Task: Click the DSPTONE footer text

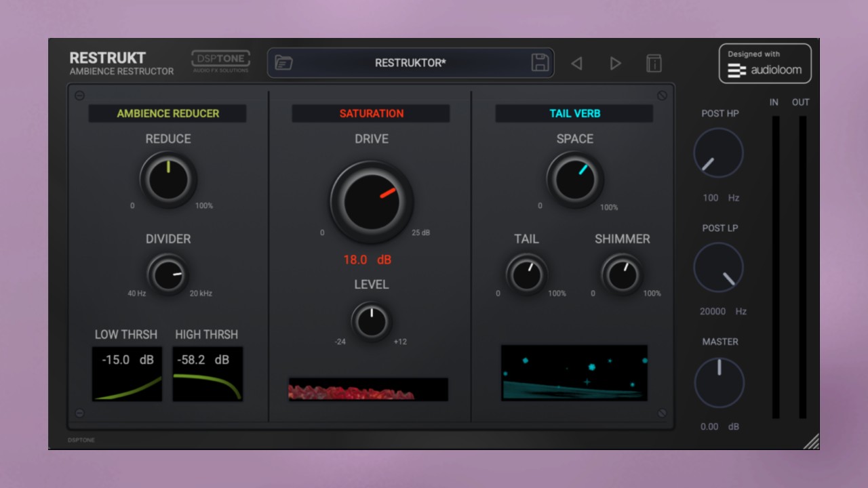Action: [81, 441]
